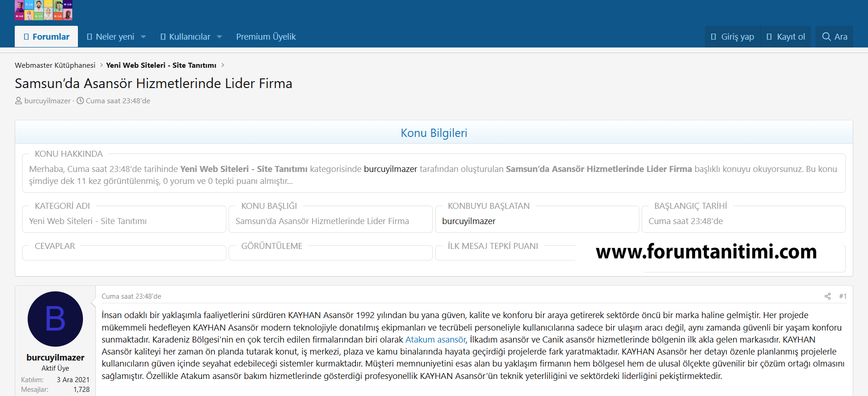868x396 pixels.
Task: Open post number #1 permalink
Action: coord(843,296)
